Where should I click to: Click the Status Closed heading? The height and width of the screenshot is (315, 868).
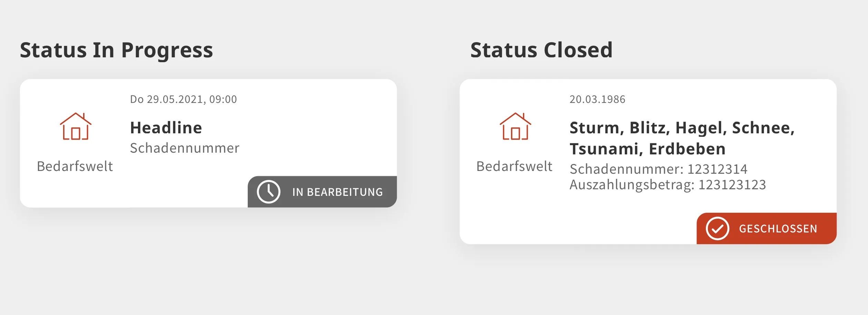(x=541, y=50)
